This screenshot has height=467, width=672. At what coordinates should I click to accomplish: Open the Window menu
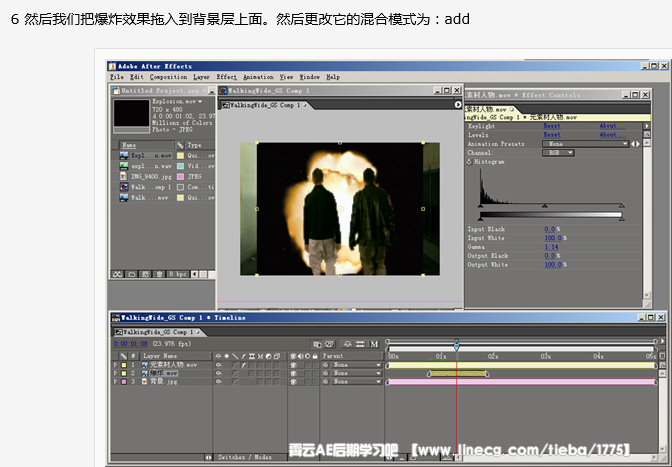[309, 77]
